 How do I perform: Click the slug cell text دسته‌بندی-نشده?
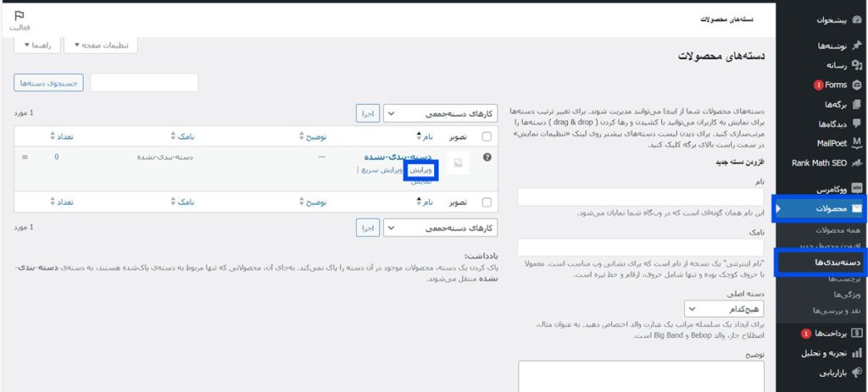pyautogui.click(x=165, y=157)
